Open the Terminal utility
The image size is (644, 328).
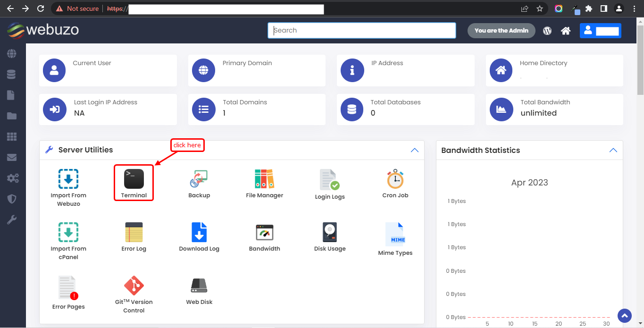click(x=134, y=180)
